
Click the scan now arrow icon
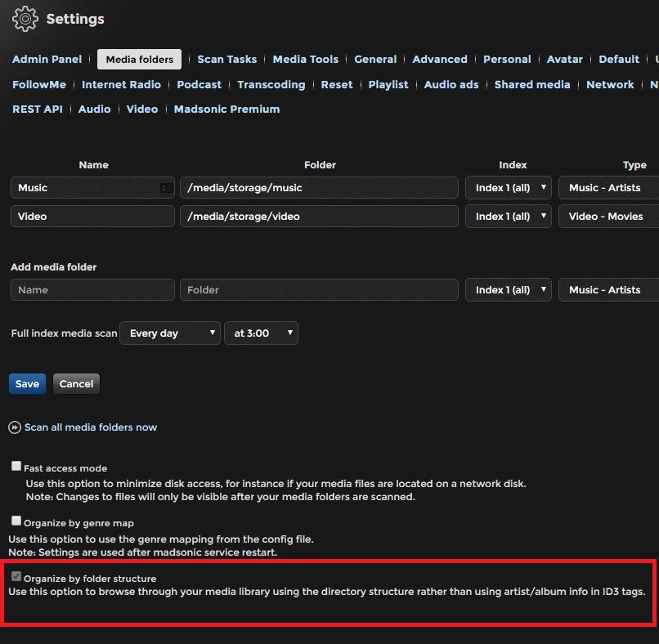tap(15, 427)
